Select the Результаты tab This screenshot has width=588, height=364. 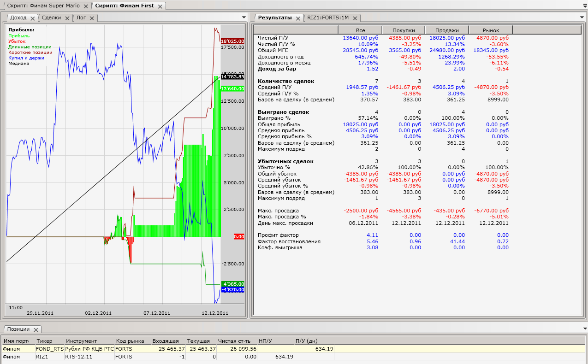point(275,18)
